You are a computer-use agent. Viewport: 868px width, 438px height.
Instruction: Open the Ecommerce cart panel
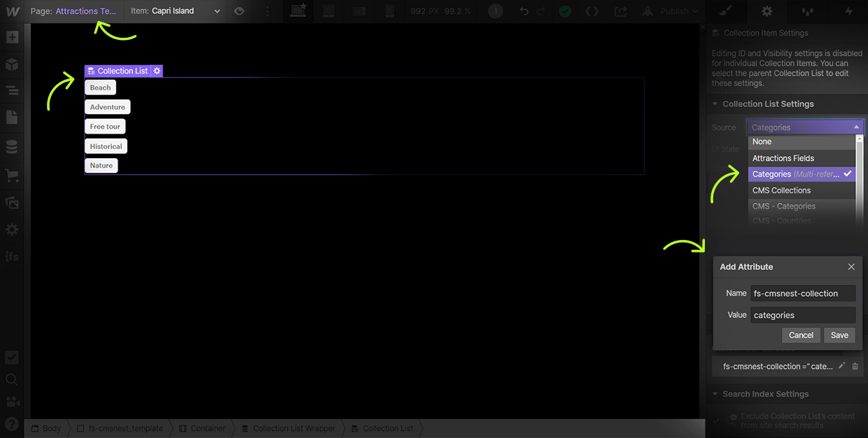point(12,175)
